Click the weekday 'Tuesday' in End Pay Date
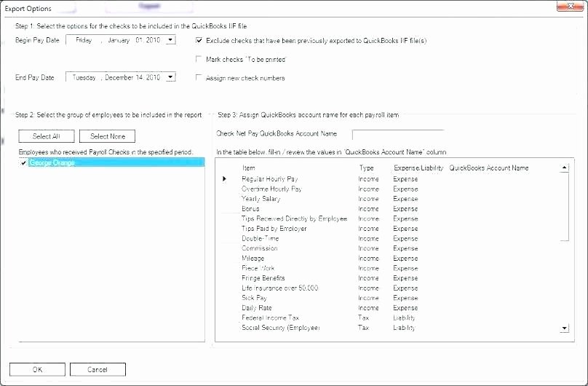This screenshot has height=386, width=588. [84, 77]
